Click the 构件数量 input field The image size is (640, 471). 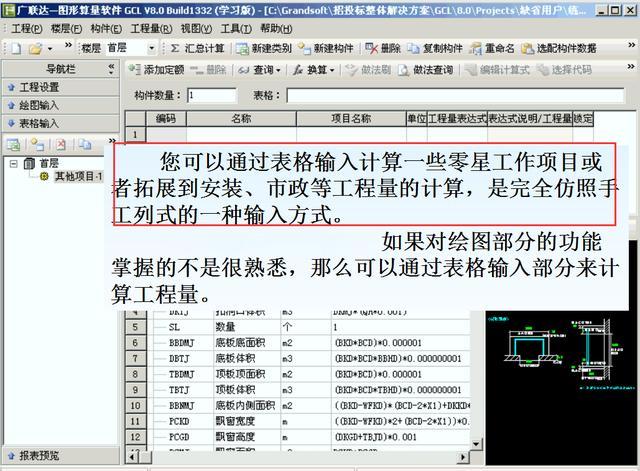pyautogui.click(x=212, y=96)
